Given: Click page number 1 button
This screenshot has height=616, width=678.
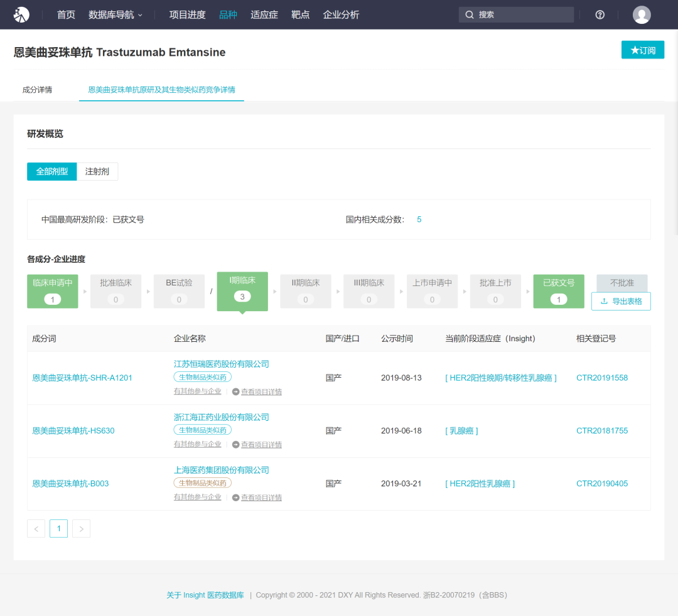Looking at the screenshot, I should coord(59,528).
